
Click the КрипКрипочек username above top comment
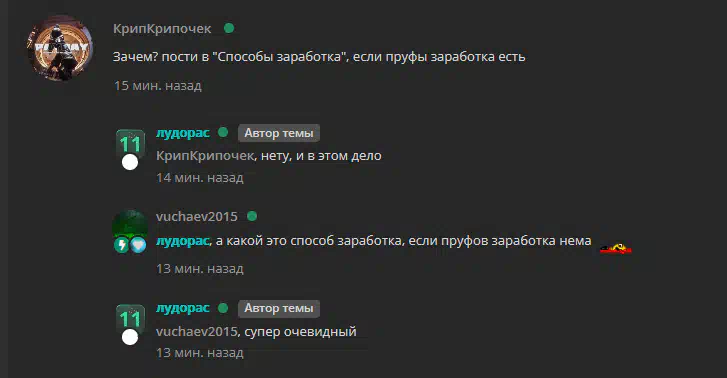pos(162,29)
